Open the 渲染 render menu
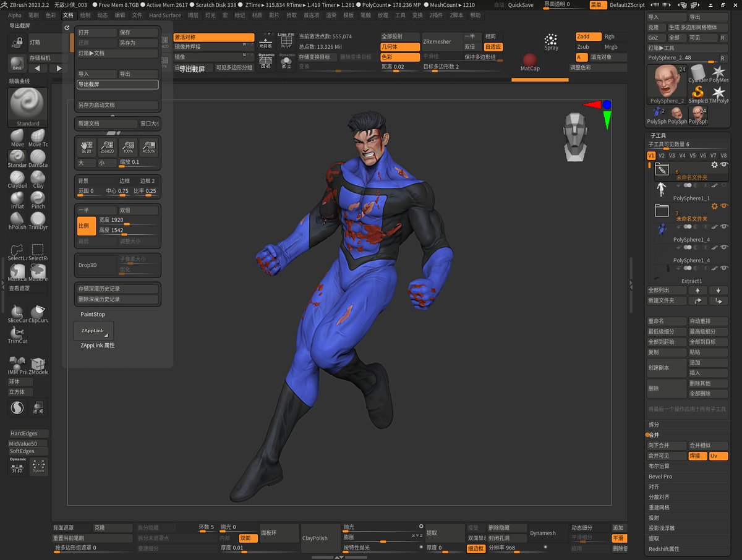Viewport: 742px width, 560px height. (331, 15)
